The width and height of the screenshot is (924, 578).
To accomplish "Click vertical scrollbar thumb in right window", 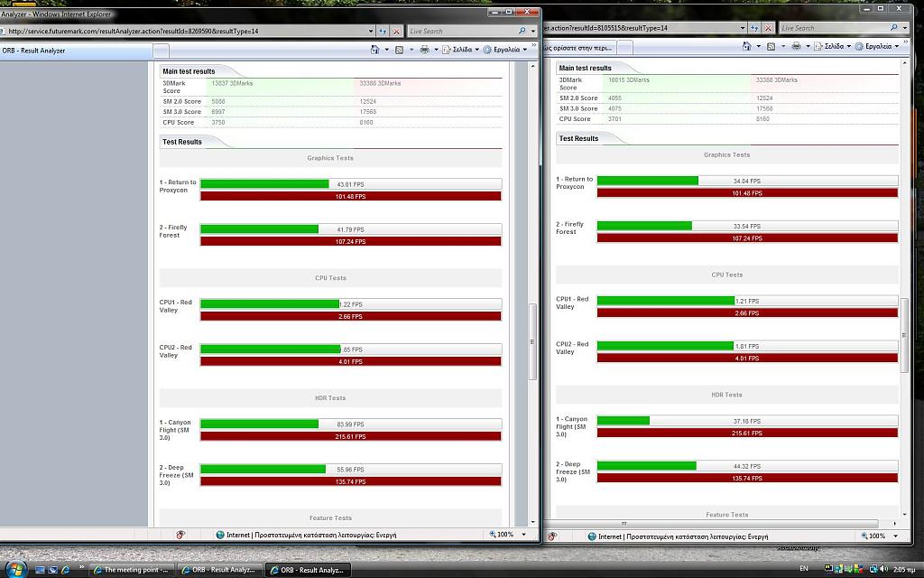I will 905,335.
